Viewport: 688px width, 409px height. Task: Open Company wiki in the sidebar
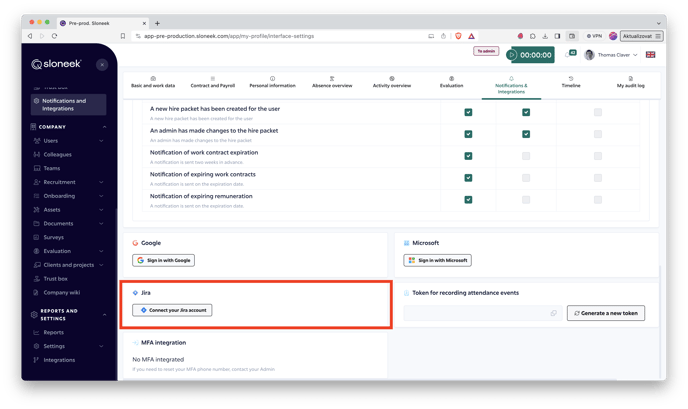(x=61, y=293)
